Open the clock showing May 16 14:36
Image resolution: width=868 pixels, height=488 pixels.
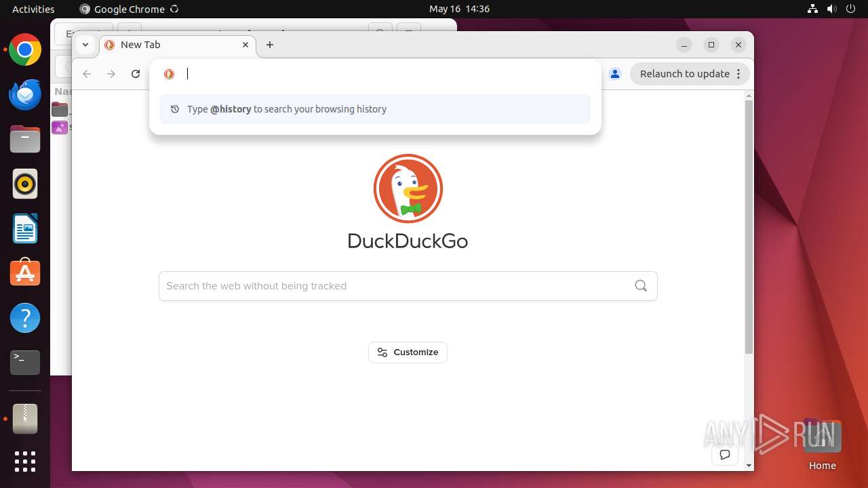click(x=459, y=9)
